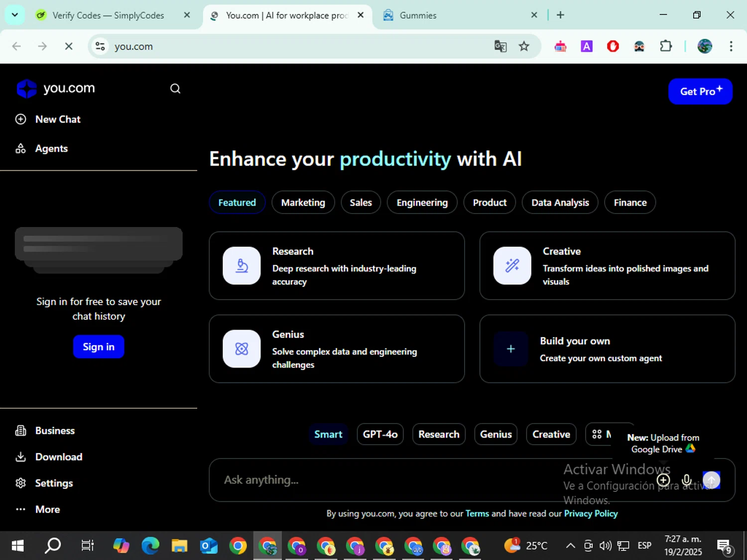The height and width of the screenshot is (560, 747).
Task: Open the sidebar search magnifier
Action: pos(175,89)
